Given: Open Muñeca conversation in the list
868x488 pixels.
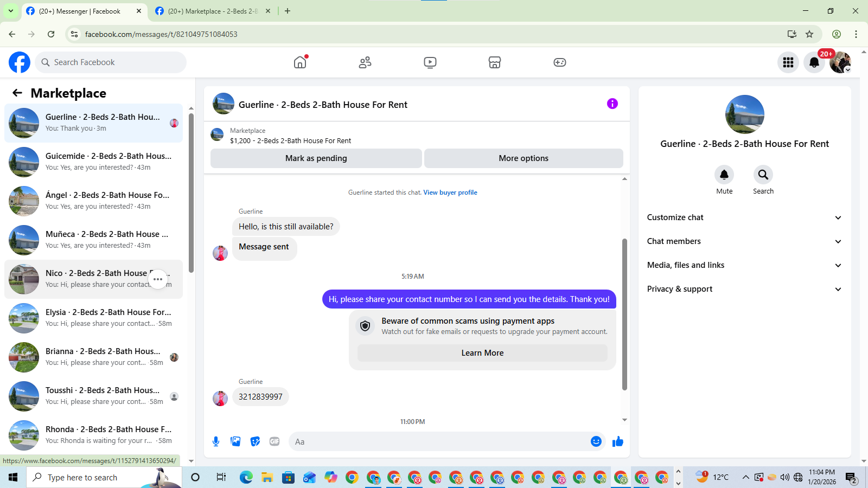Looking at the screenshot, I should coord(93,240).
